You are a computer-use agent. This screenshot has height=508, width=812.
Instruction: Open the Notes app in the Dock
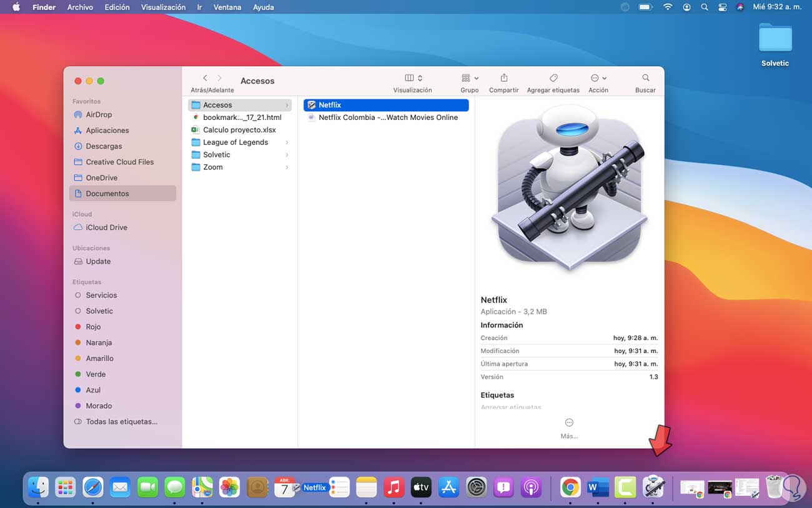tap(367, 487)
